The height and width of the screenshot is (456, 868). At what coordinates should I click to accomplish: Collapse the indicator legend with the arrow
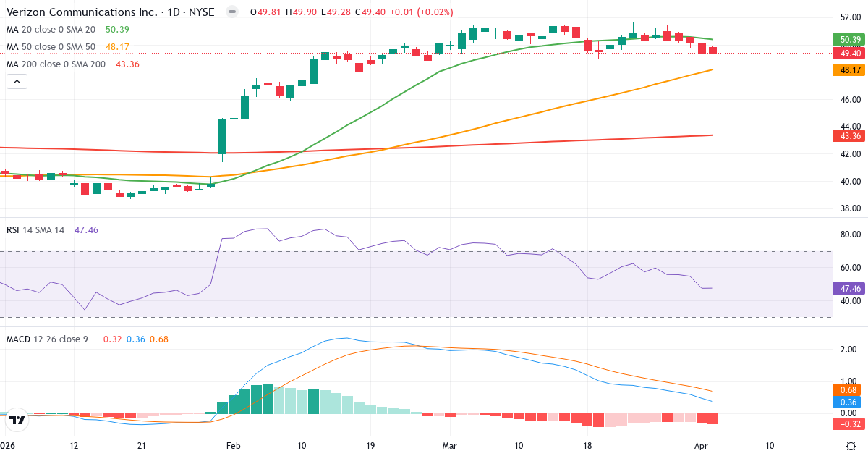16,81
